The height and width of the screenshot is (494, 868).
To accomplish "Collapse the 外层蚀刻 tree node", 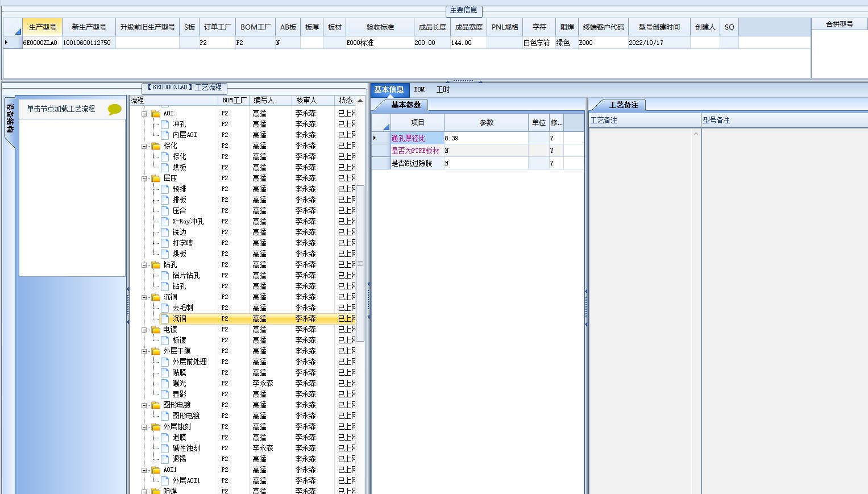I will click(x=145, y=427).
